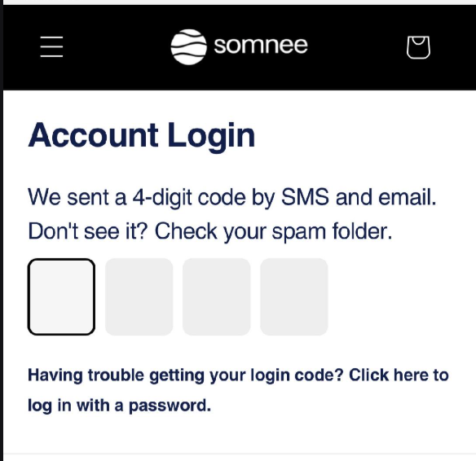
Task: Click the last gray digit field
Action: coord(294,296)
